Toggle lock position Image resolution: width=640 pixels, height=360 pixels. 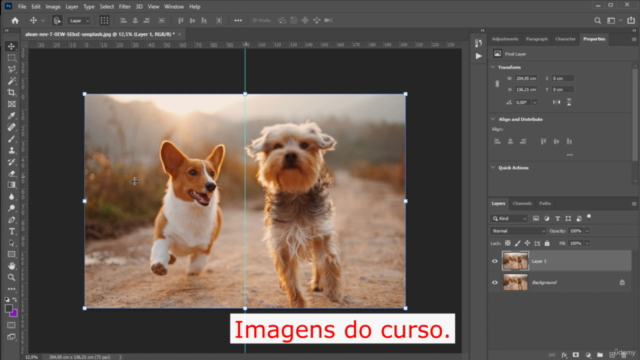(527, 243)
